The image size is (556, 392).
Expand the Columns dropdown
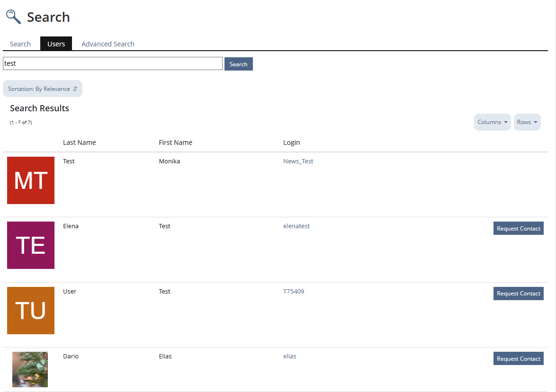tap(492, 122)
